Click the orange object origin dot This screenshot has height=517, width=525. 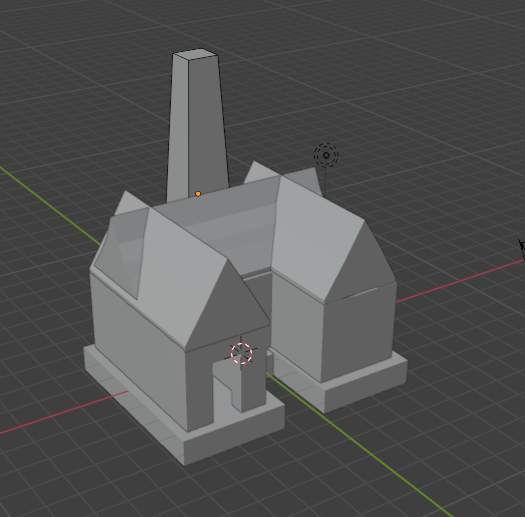click(198, 194)
